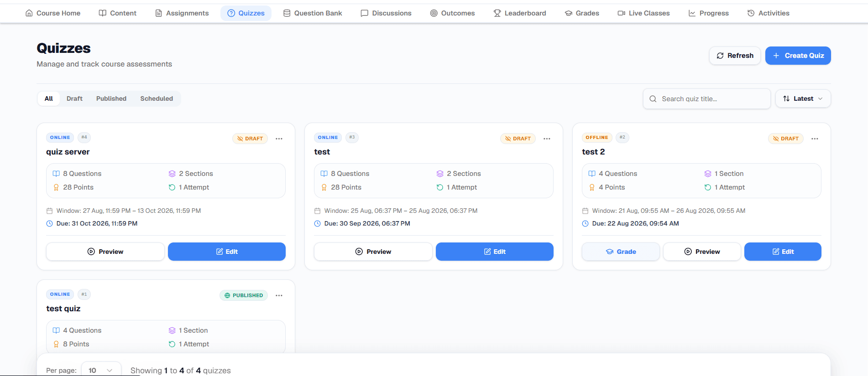Preview the quiz titled test
This screenshot has height=376, width=868.
click(x=373, y=252)
